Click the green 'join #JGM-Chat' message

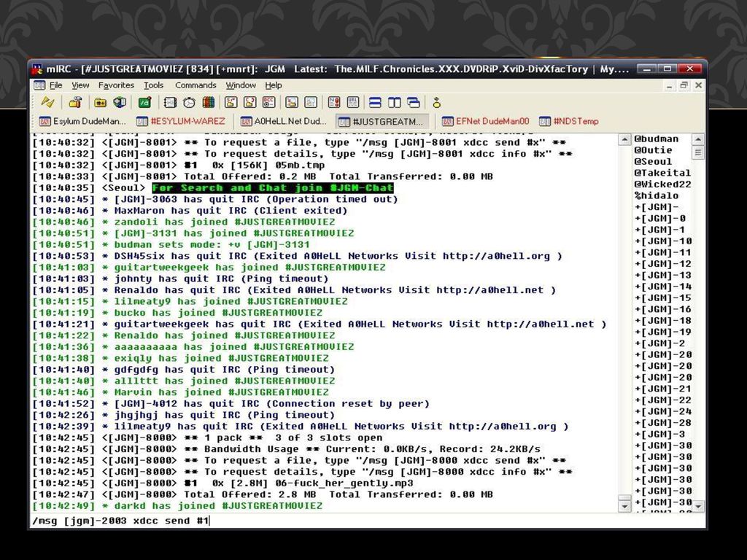[273, 187]
